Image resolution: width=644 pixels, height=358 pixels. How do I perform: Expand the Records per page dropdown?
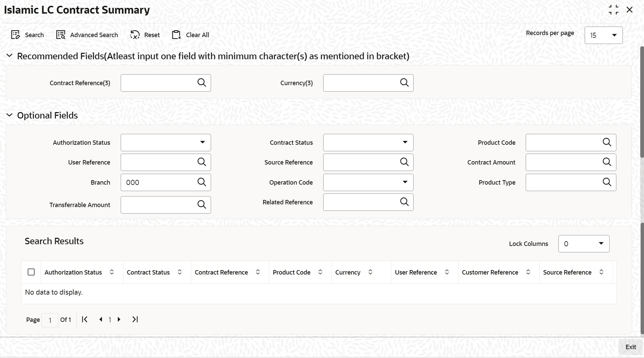pos(603,35)
